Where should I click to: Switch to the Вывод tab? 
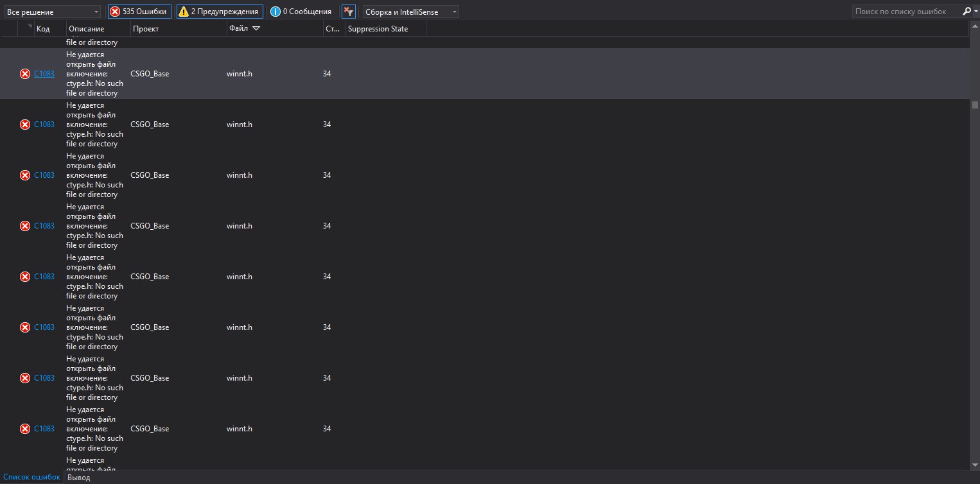79,478
